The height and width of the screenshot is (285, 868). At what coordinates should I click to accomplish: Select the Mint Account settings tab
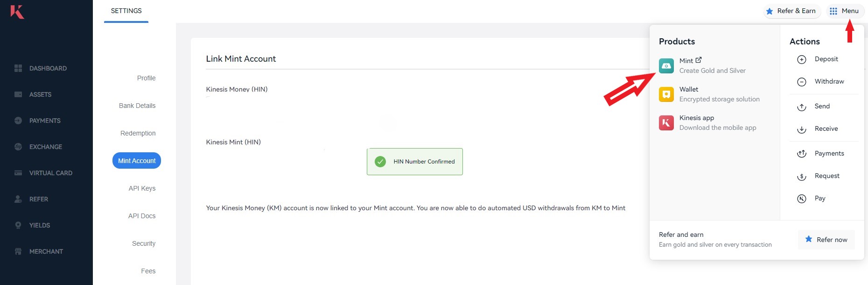point(137,161)
